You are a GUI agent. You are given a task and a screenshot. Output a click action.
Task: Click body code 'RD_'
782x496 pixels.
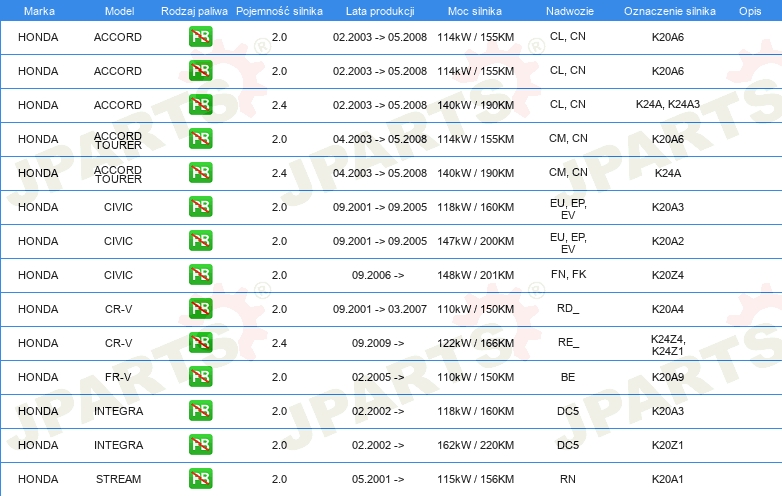tap(568, 308)
